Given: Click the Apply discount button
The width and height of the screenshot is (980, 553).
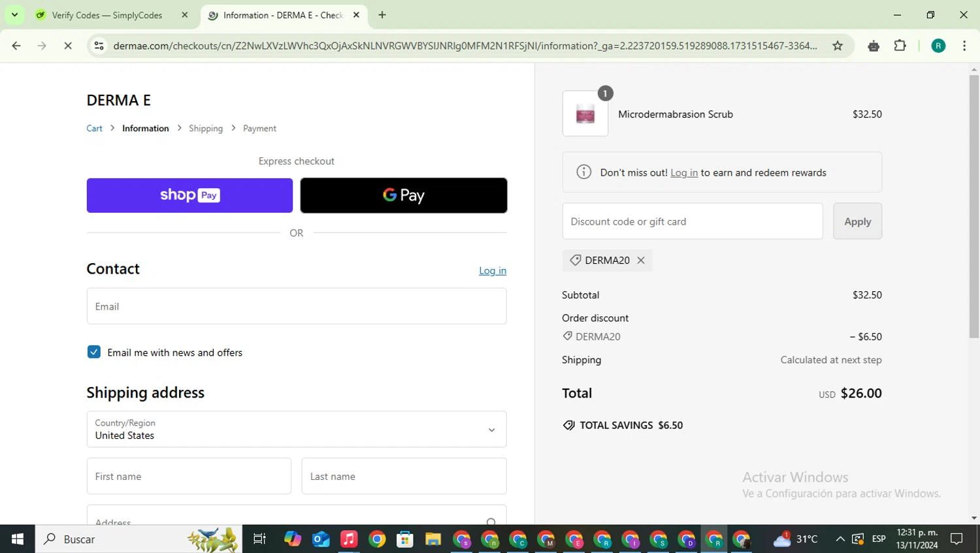Looking at the screenshot, I should pos(857,221).
